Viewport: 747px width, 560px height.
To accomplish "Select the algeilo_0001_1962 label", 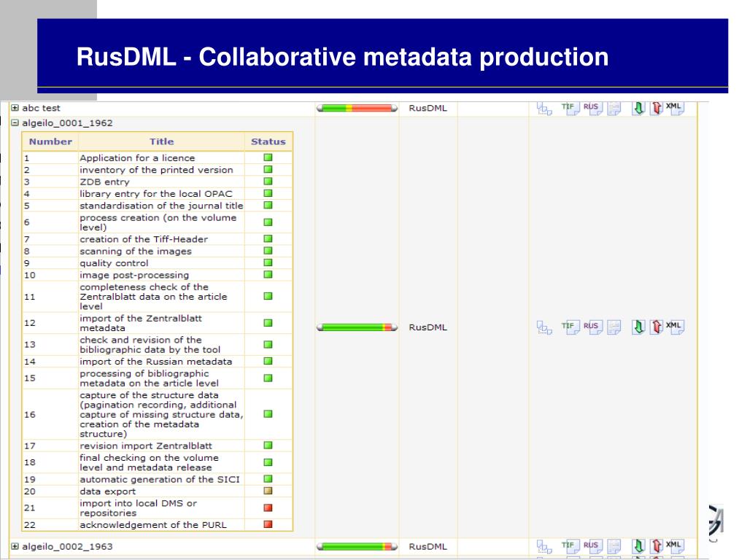I will tap(67, 122).
